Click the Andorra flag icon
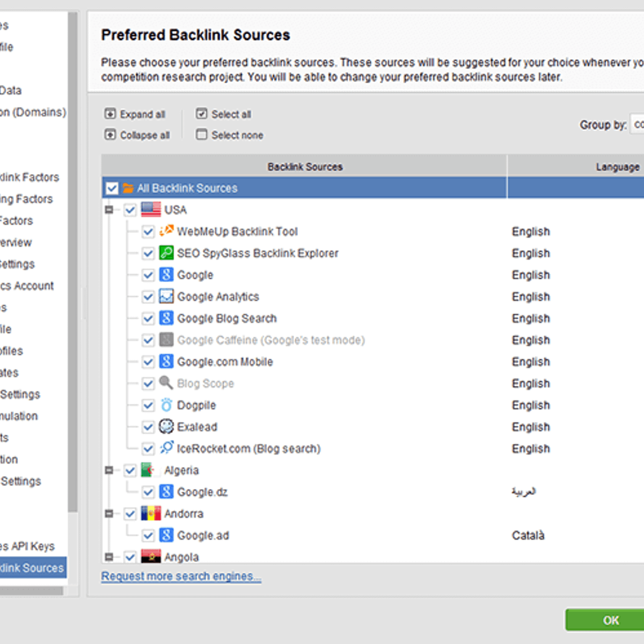 pyautogui.click(x=151, y=514)
